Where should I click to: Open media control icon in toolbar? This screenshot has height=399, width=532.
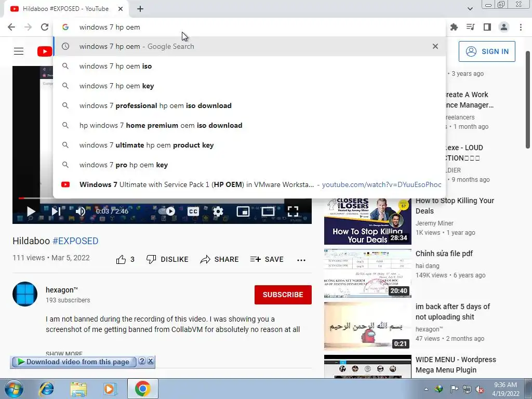tap(471, 27)
